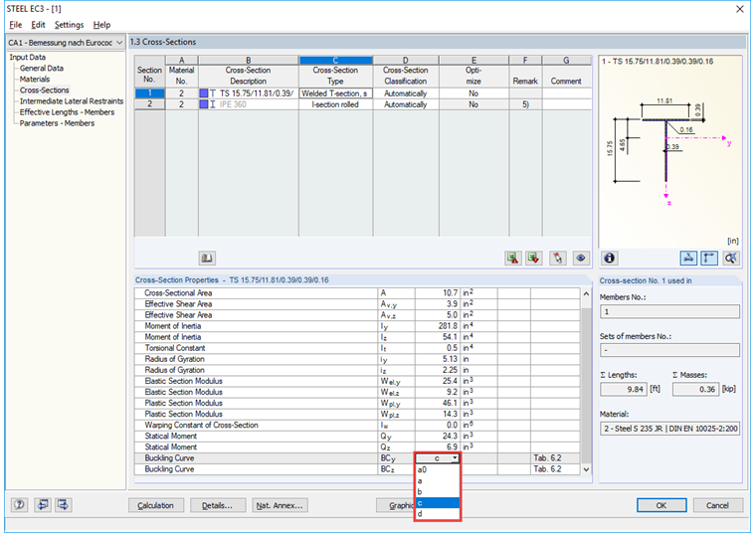The height and width of the screenshot is (533, 756).
Task: Toggle the eye view mode icon
Action: click(581, 259)
